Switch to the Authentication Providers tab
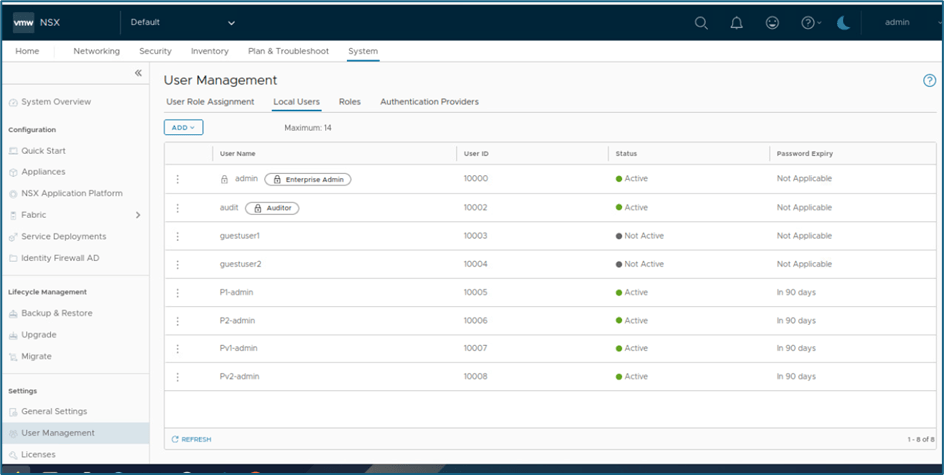The image size is (944, 475). [x=429, y=102]
